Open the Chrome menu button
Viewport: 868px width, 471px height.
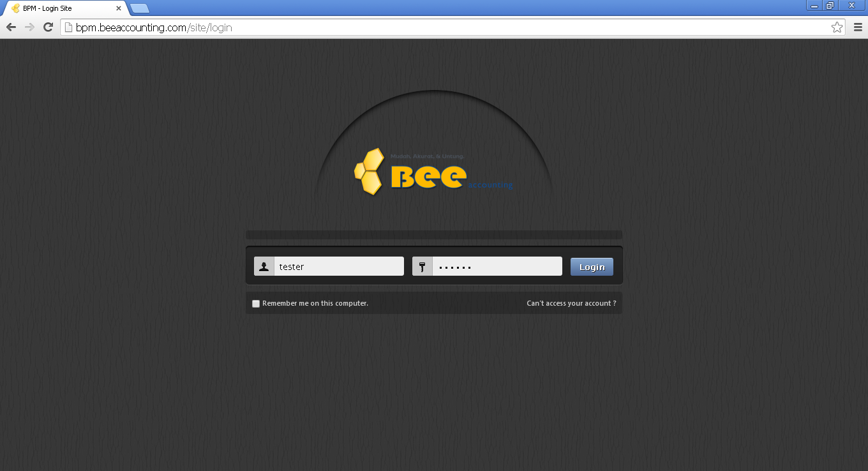858,27
